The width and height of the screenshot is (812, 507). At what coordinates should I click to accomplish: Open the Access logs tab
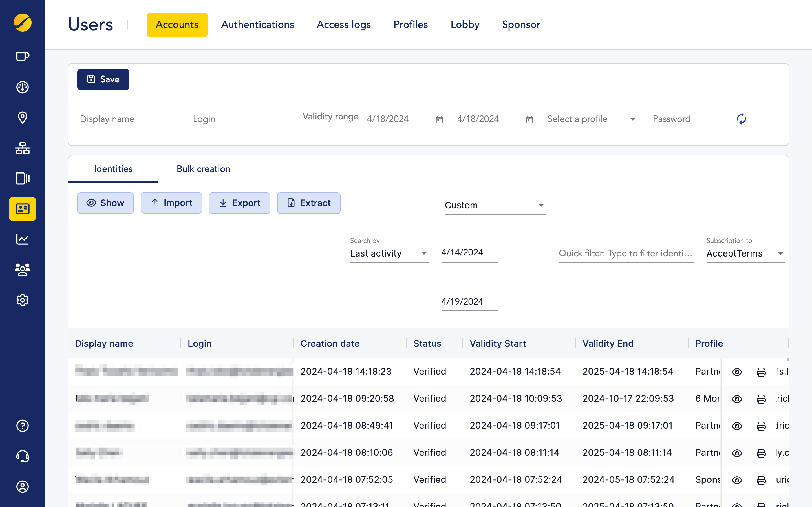pyautogui.click(x=344, y=25)
